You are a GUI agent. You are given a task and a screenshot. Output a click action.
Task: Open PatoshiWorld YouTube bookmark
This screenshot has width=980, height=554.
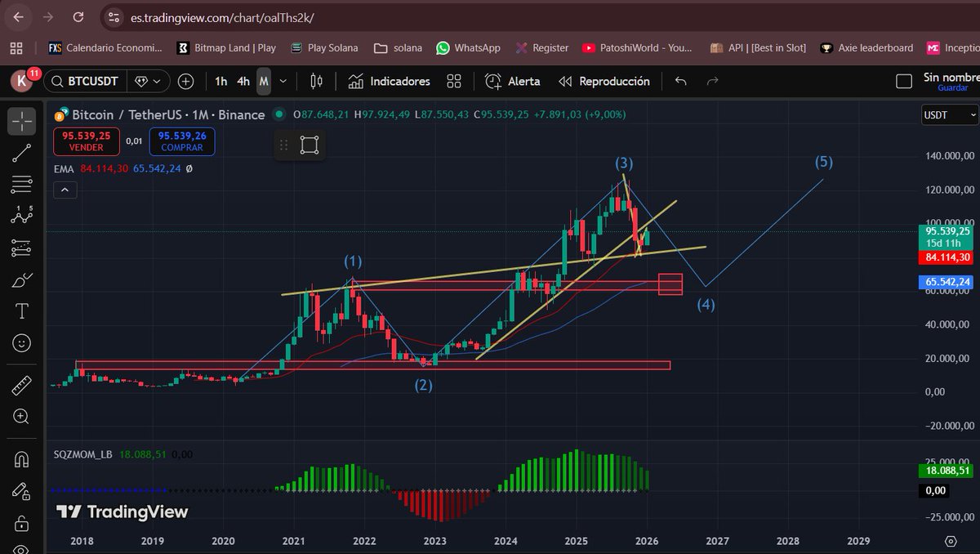click(x=637, y=47)
